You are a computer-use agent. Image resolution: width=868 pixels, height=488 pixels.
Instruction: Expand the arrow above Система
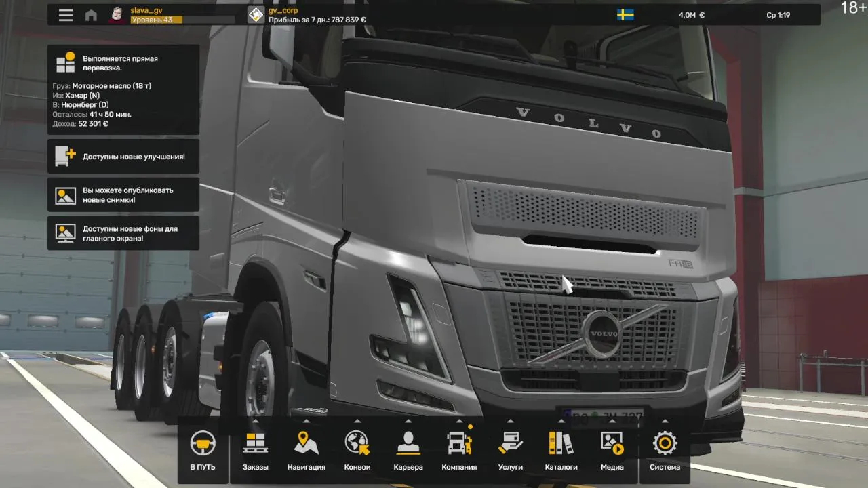pyautogui.click(x=665, y=421)
